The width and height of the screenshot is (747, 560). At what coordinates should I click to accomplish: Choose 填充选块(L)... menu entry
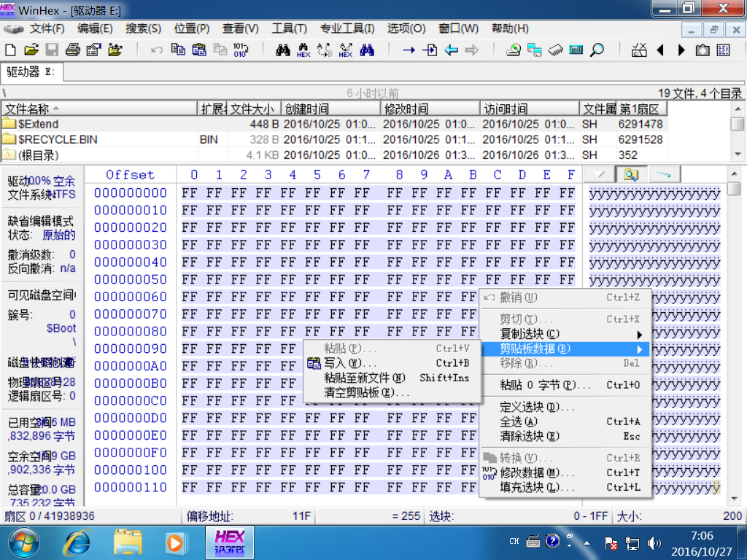pyautogui.click(x=565, y=488)
